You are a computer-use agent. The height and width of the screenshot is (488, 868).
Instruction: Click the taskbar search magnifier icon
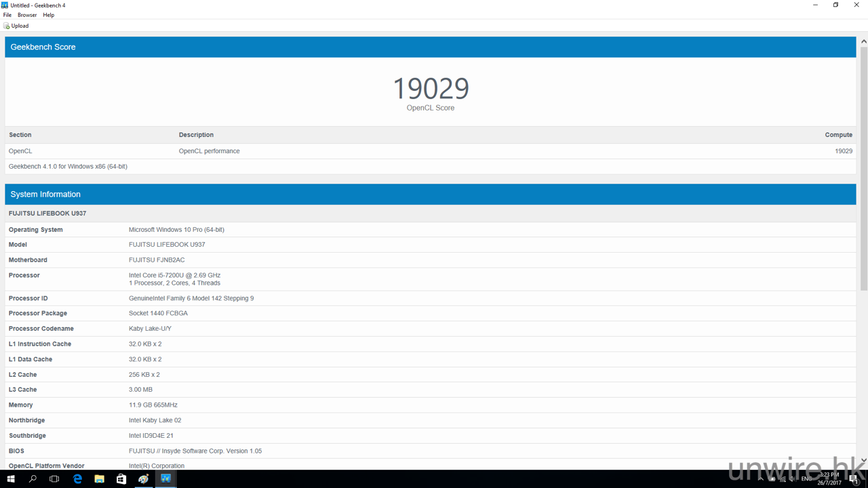pos(33,479)
